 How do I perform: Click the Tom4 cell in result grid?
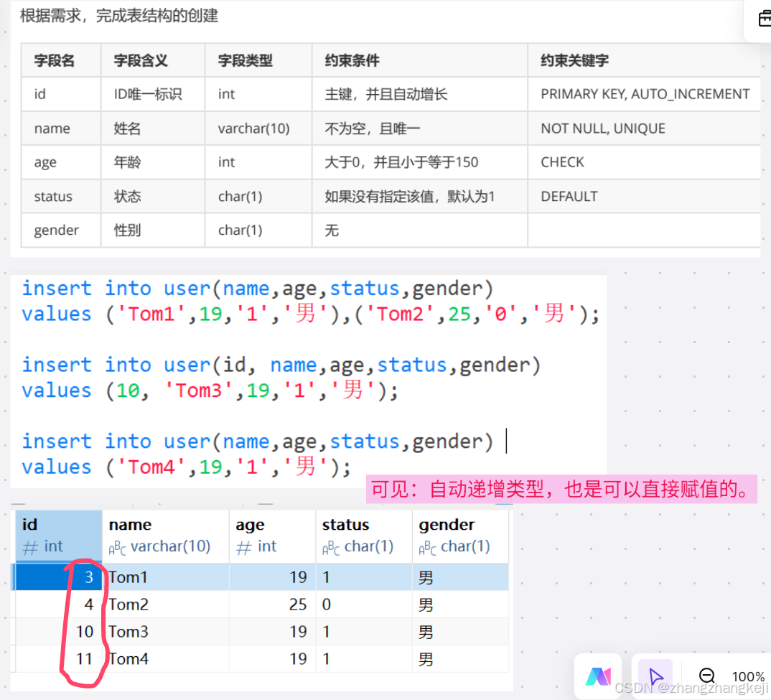click(x=165, y=658)
